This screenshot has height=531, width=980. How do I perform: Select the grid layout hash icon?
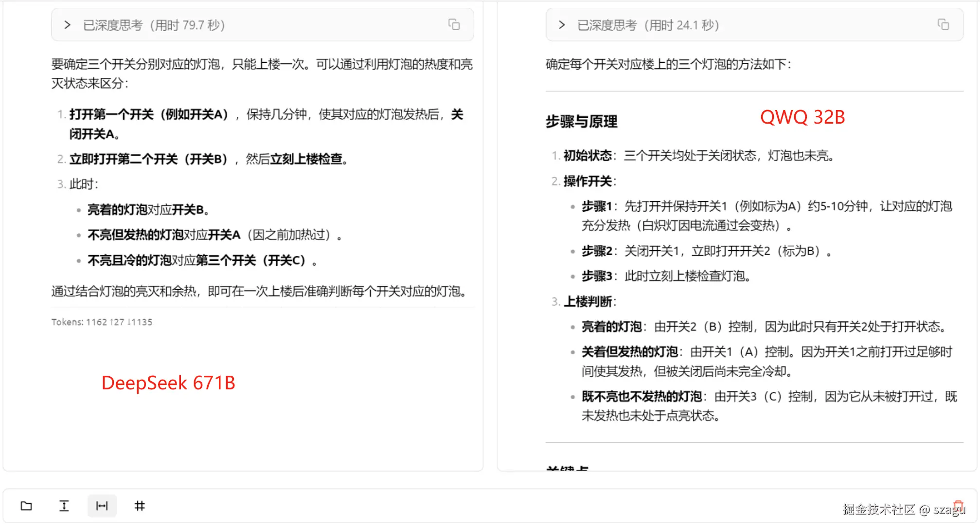140,506
